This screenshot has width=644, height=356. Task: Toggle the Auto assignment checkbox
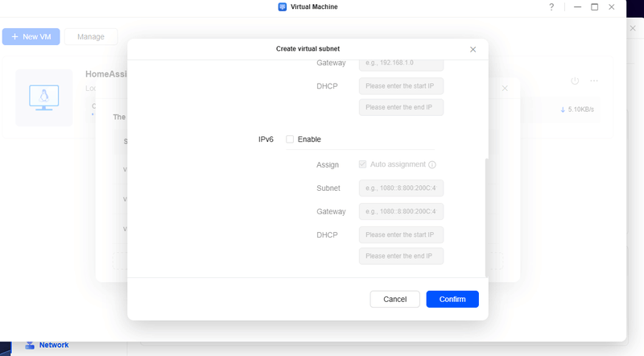point(363,164)
